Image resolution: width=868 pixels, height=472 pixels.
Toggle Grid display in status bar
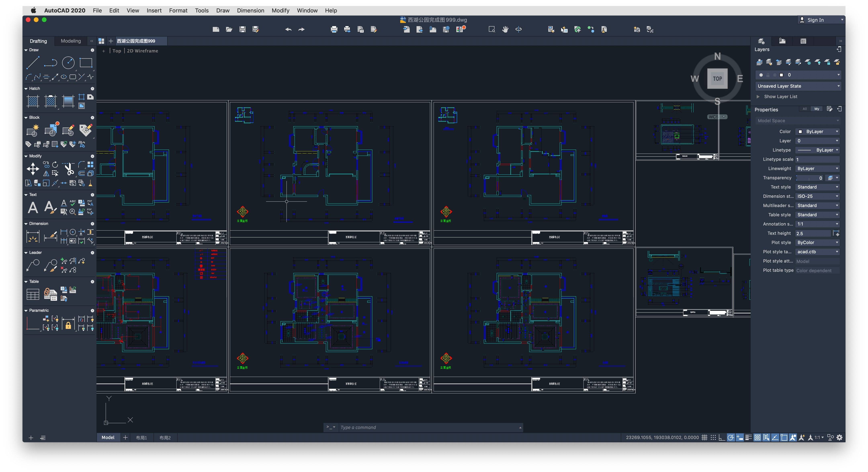[704, 438]
